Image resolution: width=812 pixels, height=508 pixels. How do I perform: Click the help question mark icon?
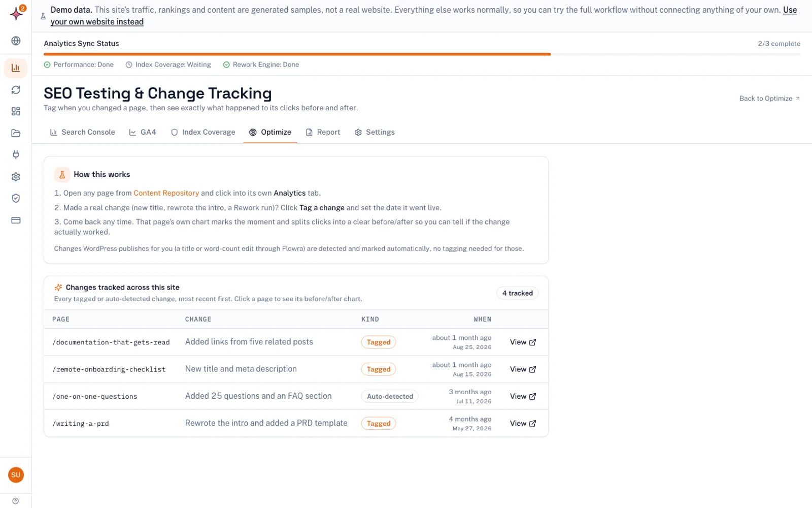point(16,501)
